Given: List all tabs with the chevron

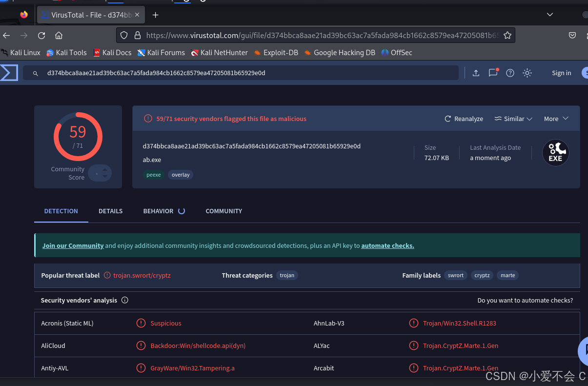Looking at the screenshot, I should coord(550,15).
